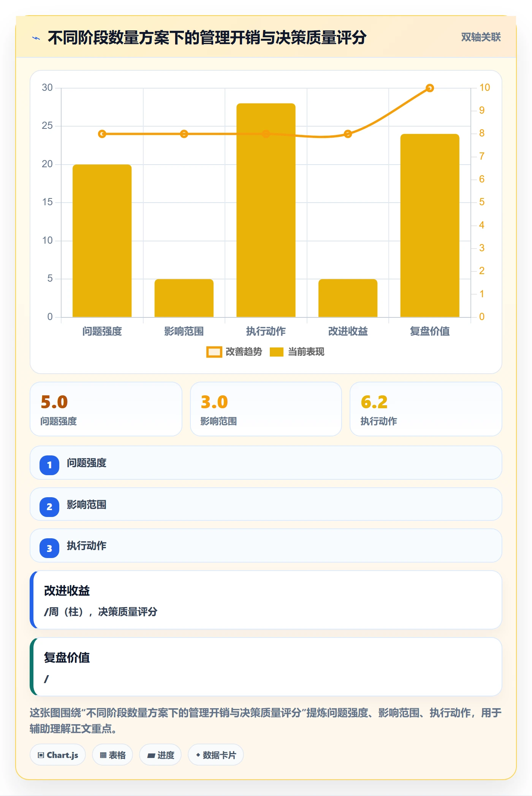Image resolution: width=532 pixels, height=796 pixels.
Task: Click the 数据卡片 tag
Action: 216,755
